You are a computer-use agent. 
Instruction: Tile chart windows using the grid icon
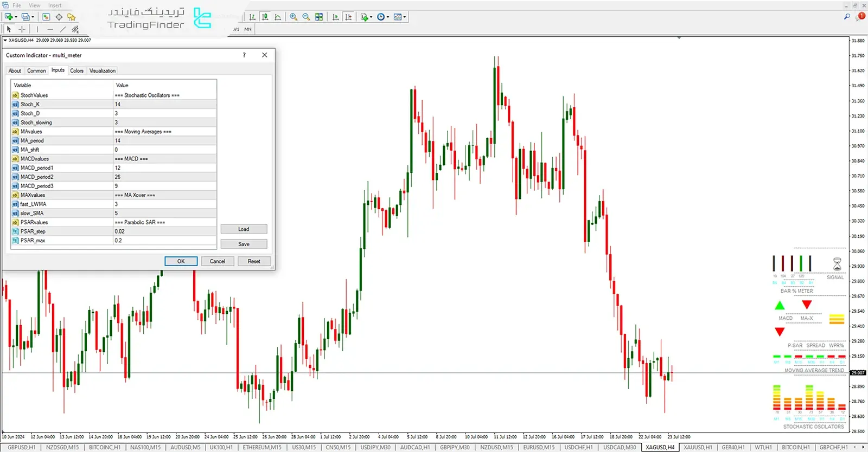pyautogui.click(x=319, y=17)
